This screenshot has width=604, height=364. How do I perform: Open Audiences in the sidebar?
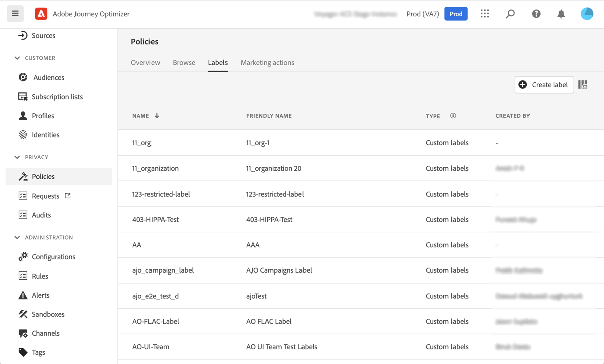pyautogui.click(x=49, y=77)
